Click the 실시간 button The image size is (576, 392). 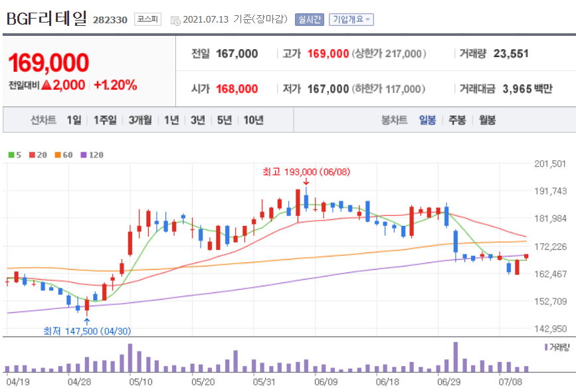click(x=310, y=19)
